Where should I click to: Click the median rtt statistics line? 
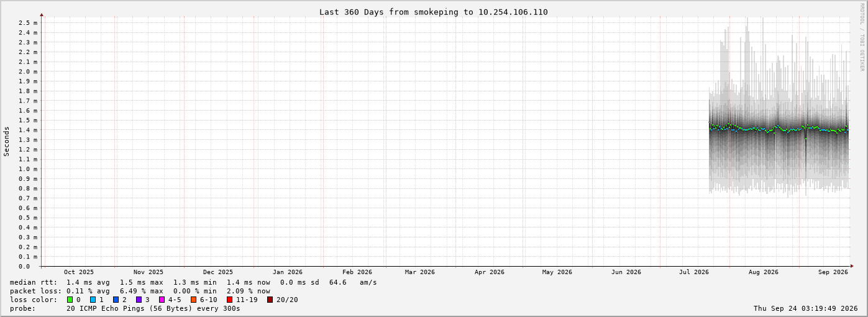[193, 282]
